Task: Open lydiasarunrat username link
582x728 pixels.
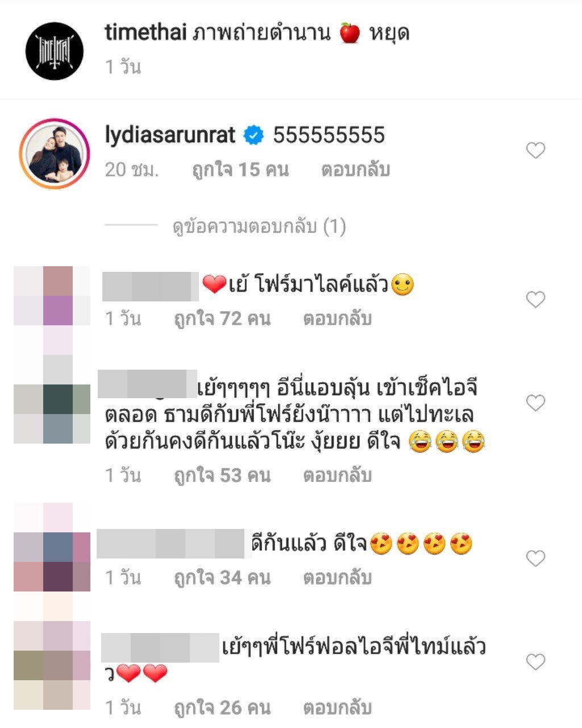Action: pos(170,135)
